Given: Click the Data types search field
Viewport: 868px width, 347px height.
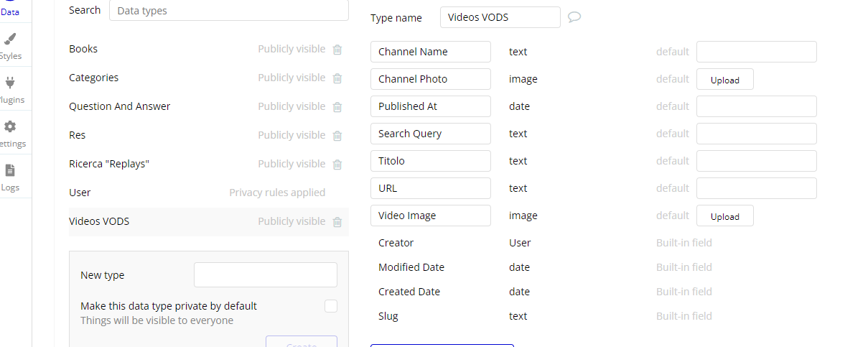Looking at the screenshot, I should (x=228, y=10).
